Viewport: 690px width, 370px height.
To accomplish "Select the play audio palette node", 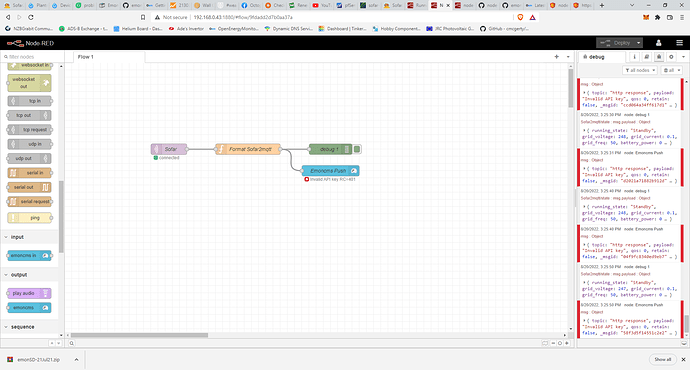I will point(29,293).
